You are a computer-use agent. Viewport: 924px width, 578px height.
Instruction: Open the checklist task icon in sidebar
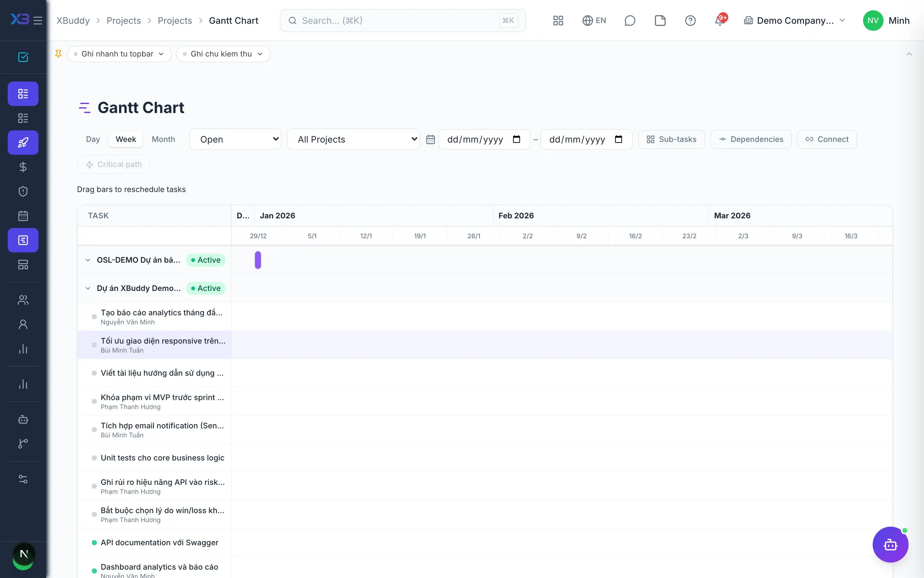tap(23, 57)
